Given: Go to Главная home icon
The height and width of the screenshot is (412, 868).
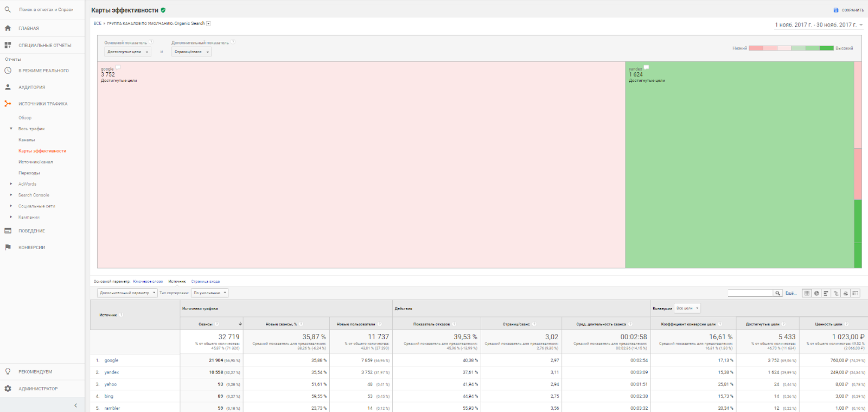Looking at the screenshot, I should pyautogui.click(x=8, y=28).
